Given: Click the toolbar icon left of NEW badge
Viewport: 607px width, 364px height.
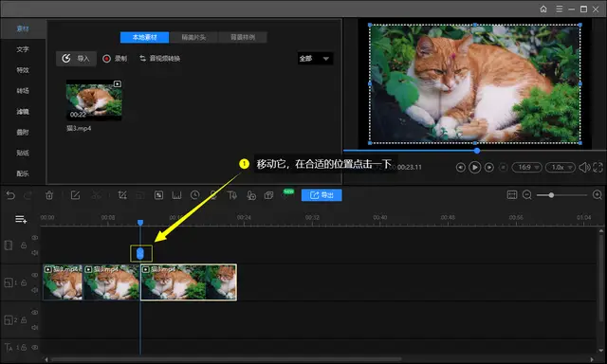Looking at the screenshot, I should click(268, 195).
